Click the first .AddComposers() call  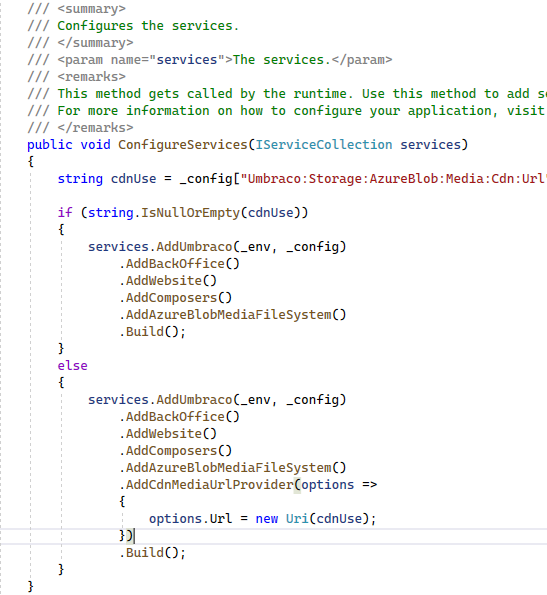tap(175, 298)
